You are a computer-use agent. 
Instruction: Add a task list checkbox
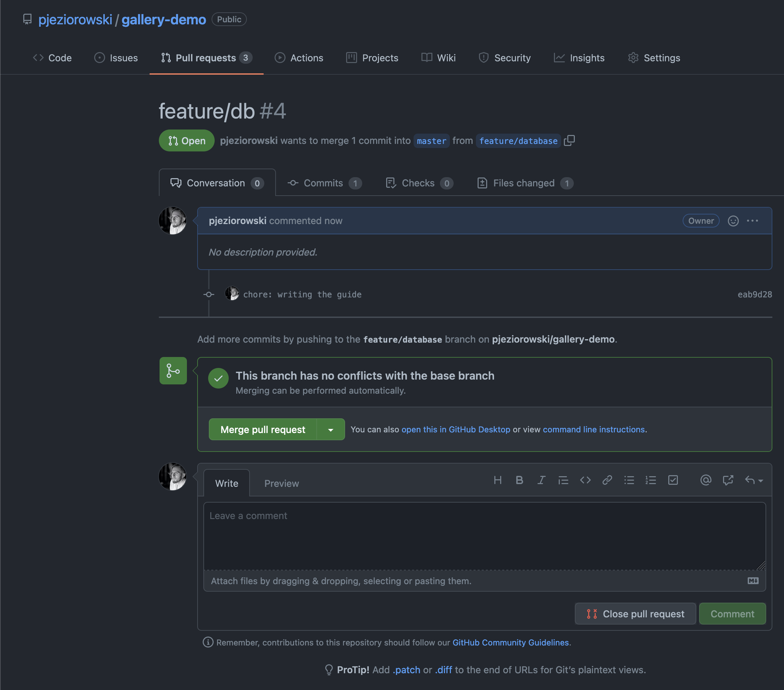(673, 480)
